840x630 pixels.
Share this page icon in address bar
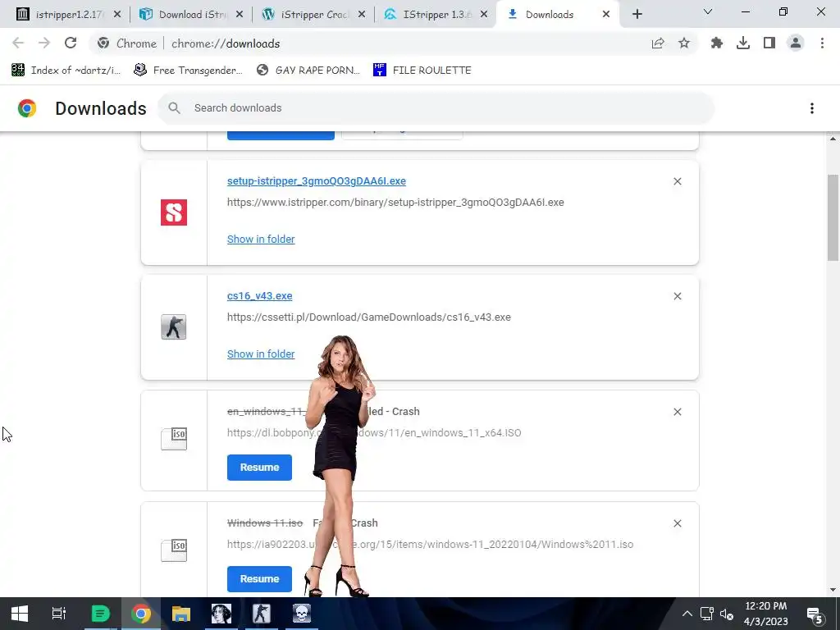pyautogui.click(x=658, y=43)
